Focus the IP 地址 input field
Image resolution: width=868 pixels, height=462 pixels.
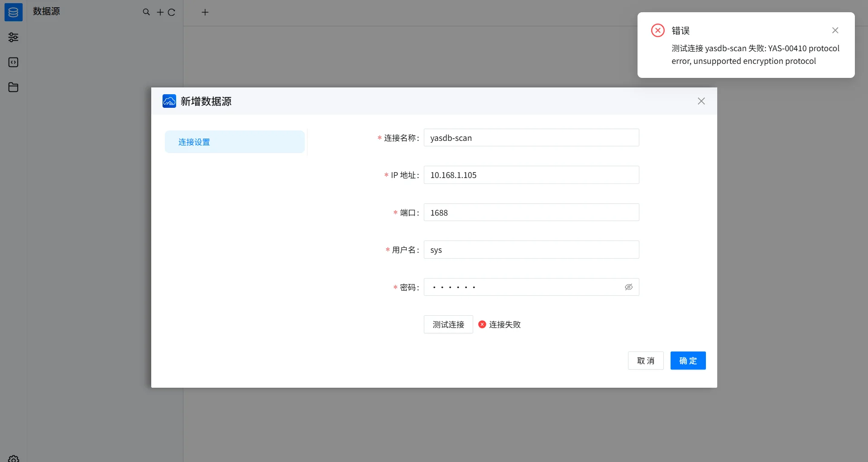coord(531,175)
